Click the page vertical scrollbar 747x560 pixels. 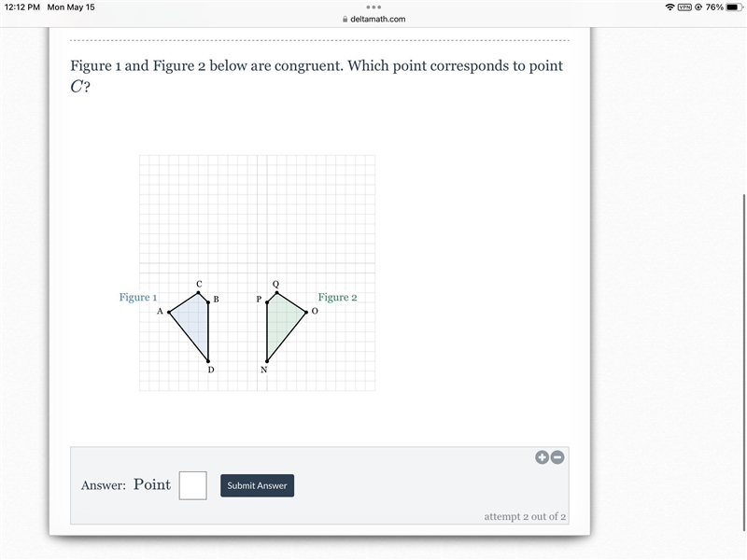[744, 362]
